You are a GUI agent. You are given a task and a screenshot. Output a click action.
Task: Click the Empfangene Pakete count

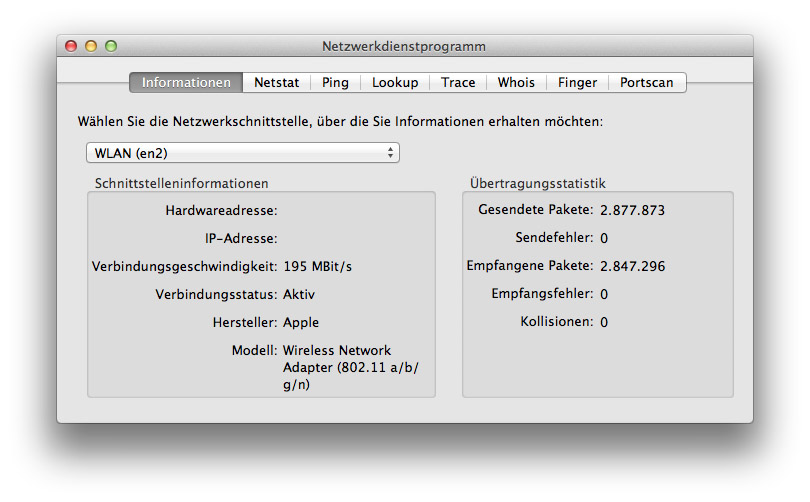pos(632,266)
